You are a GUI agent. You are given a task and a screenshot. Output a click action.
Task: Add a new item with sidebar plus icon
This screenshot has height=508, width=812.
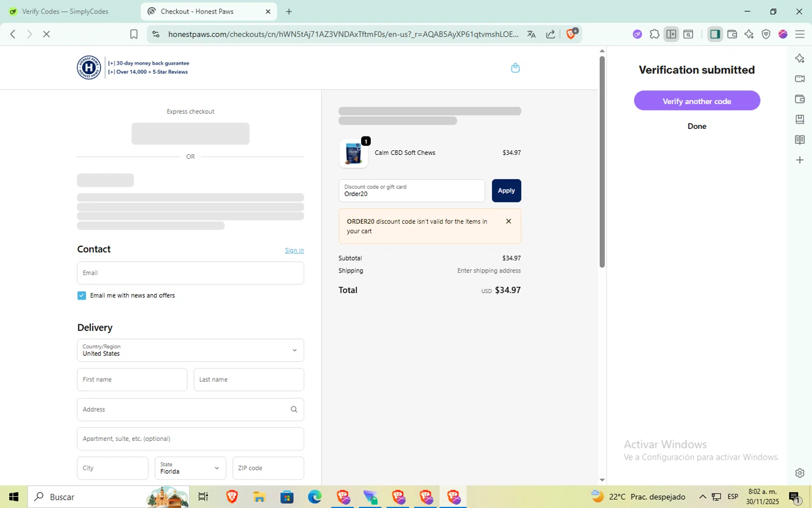click(x=800, y=160)
